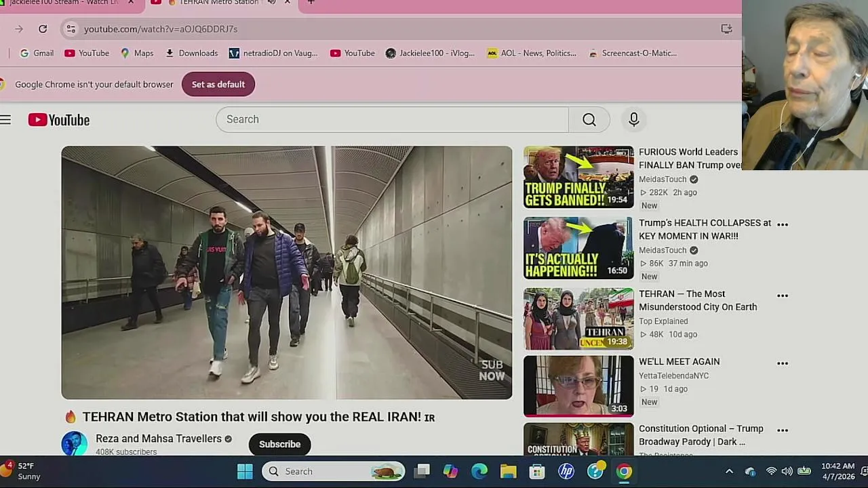The width and height of the screenshot is (868, 488).
Task: Open the second YouTube bookmark beside Jackielee100
Action: click(353, 53)
